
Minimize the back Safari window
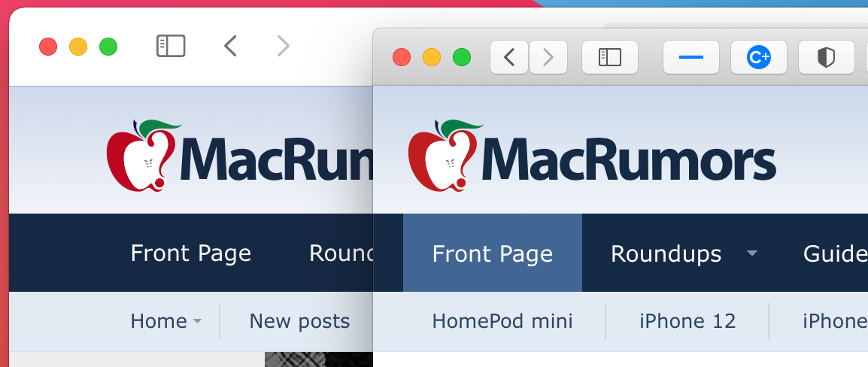78,47
